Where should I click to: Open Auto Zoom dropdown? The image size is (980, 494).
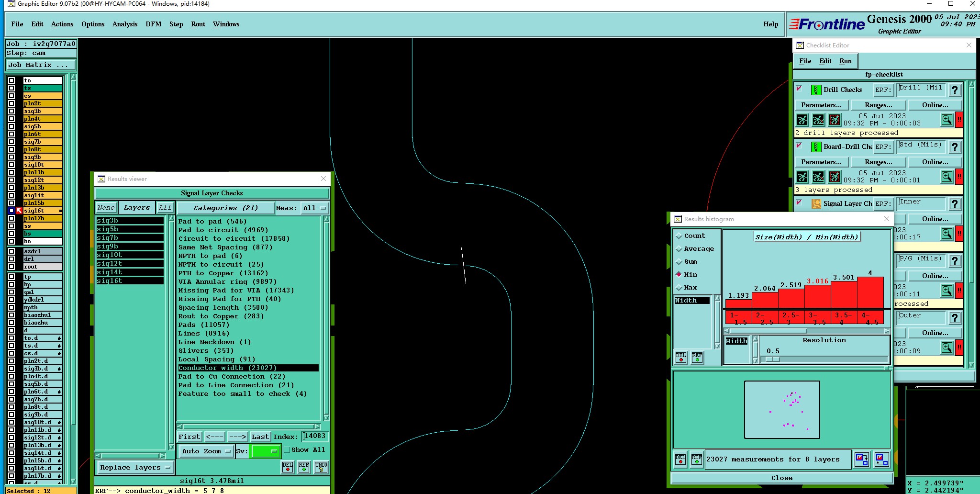coord(206,451)
